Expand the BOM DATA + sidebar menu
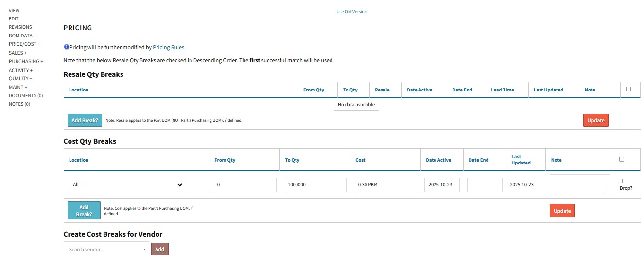This screenshot has width=644, height=255. (22, 36)
